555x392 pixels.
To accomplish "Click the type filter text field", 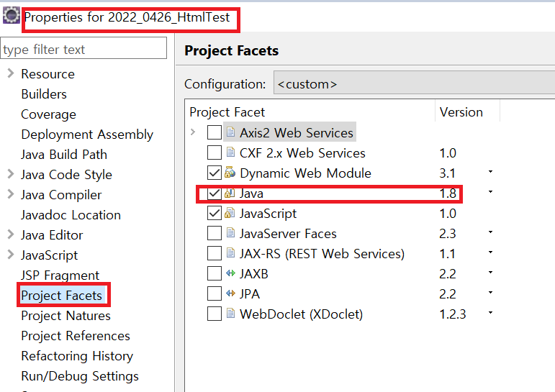I will click(x=84, y=48).
